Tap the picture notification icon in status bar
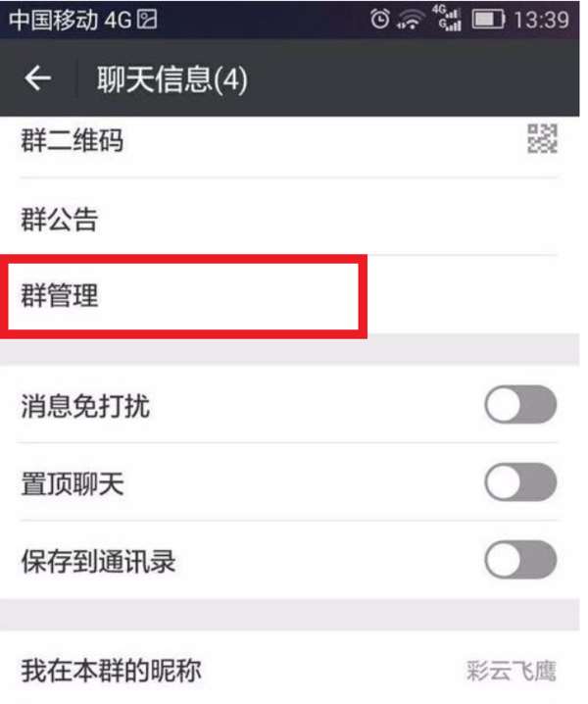The height and width of the screenshot is (704, 588). click(x=147, y=20)
